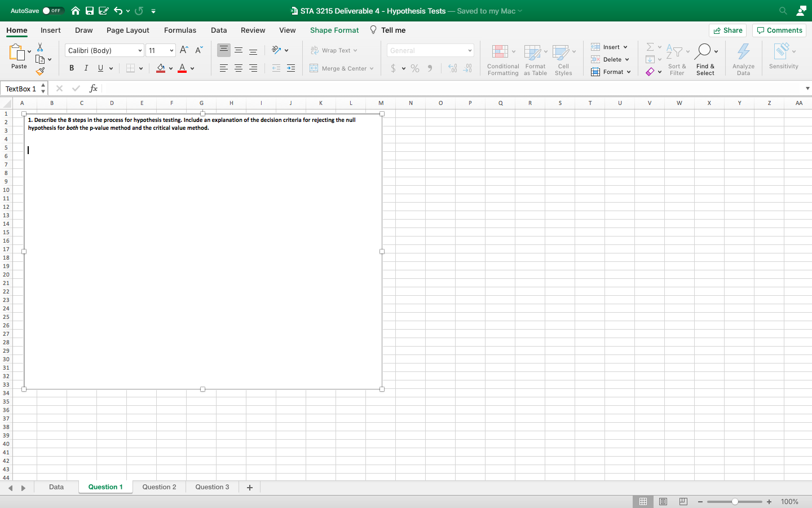Screen dimensions: 812x508
Task: Enable middle vertical alignment
Action: 239,50
